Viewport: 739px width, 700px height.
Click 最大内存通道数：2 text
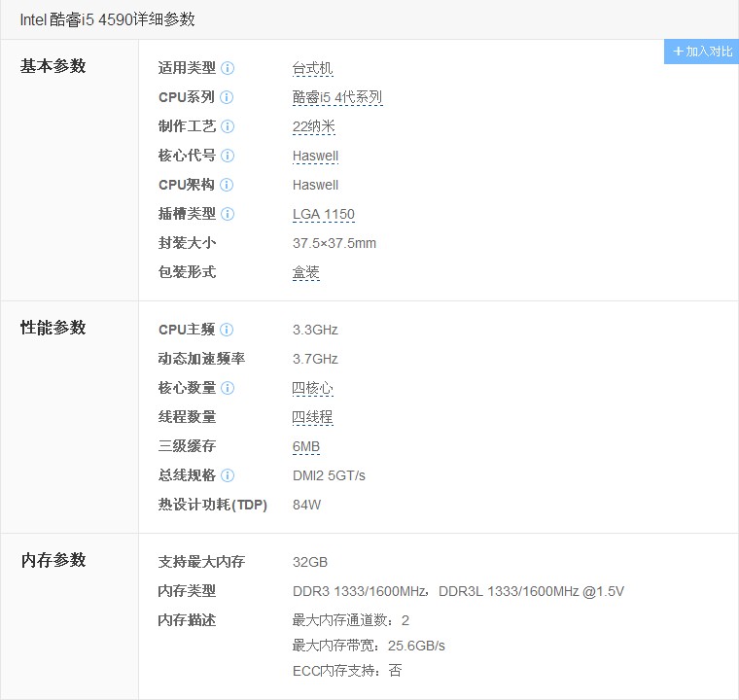tap(351, 621)
